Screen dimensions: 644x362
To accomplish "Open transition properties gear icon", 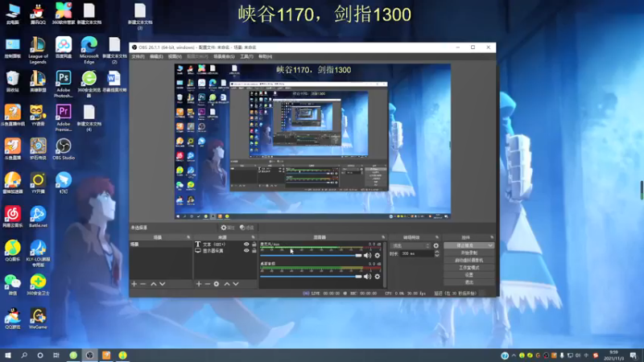I will pyautogui.click(x=436, y=245).
